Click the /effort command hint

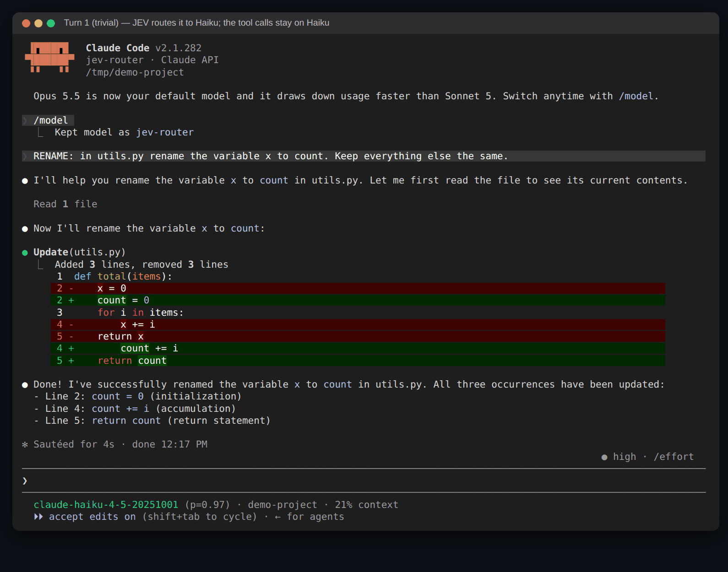[x=674, y=457]
